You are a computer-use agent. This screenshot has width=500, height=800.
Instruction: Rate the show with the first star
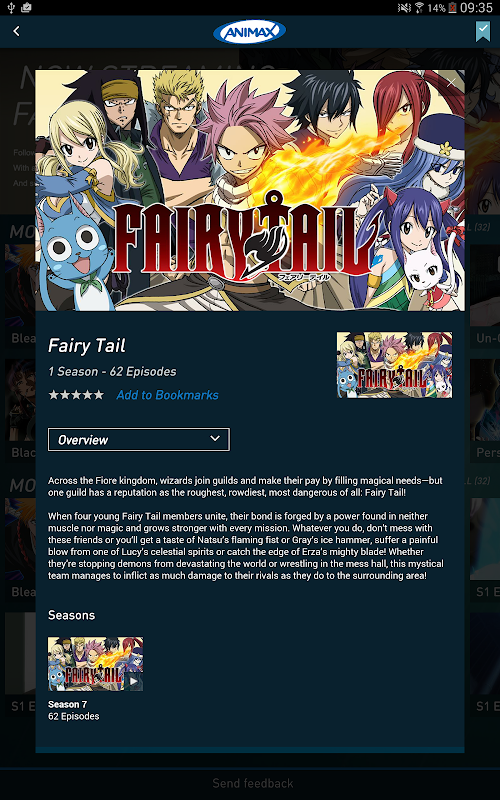54,395
